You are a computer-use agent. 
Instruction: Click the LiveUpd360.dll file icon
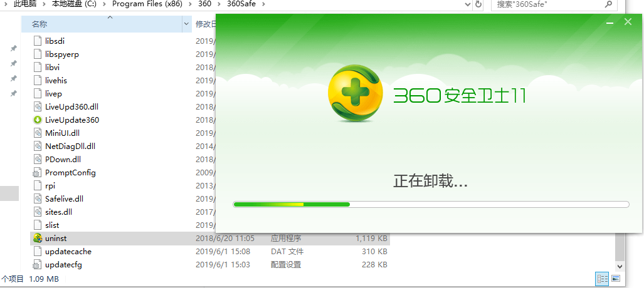(x=38, y=107)
